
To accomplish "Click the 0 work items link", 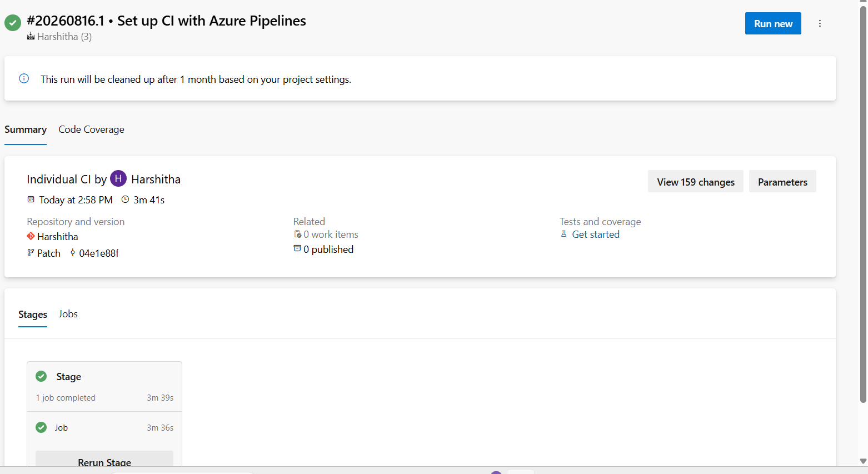I will (x=331, y=234).
